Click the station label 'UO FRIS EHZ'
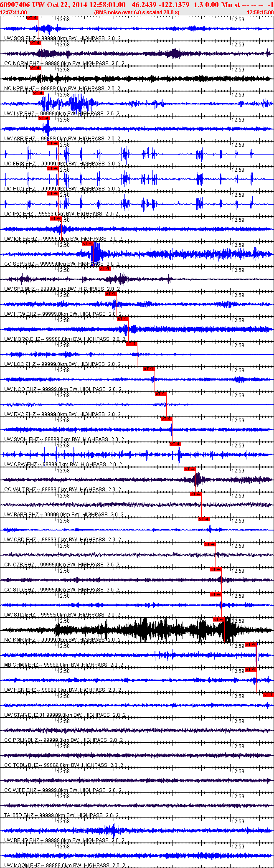 (20, 164)
